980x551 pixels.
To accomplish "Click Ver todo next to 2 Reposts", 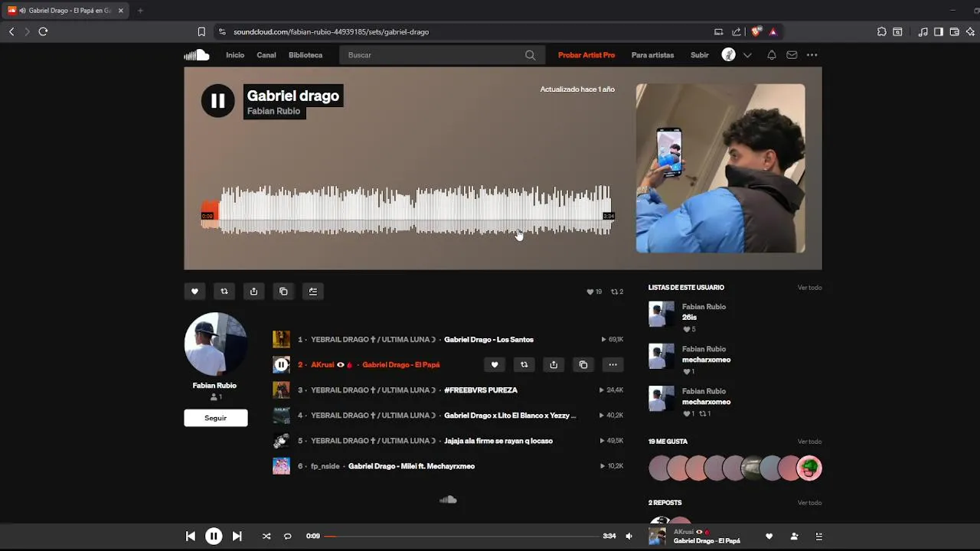I will pyautogui.click(x=809, y=503).
